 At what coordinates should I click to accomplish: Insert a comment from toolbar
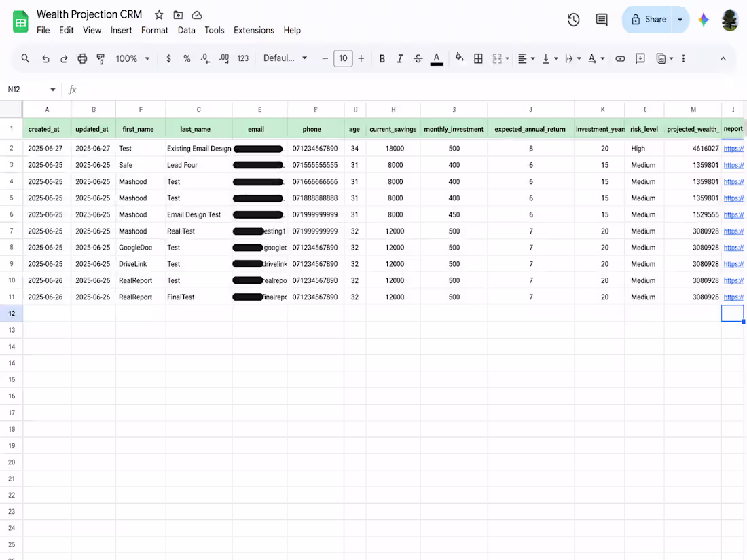(640, 58)
